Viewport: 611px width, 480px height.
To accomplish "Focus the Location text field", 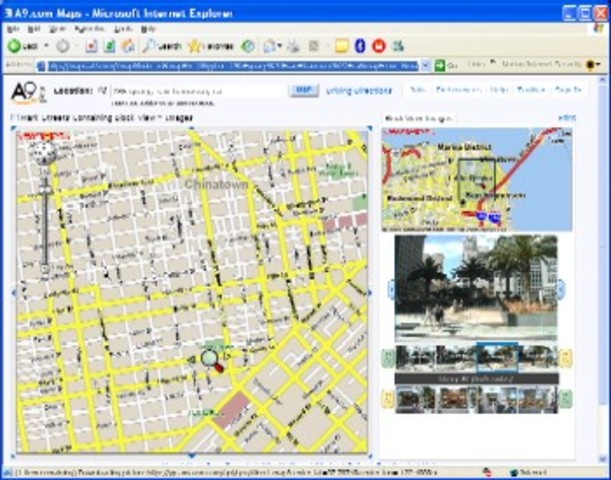I will 199,91.
